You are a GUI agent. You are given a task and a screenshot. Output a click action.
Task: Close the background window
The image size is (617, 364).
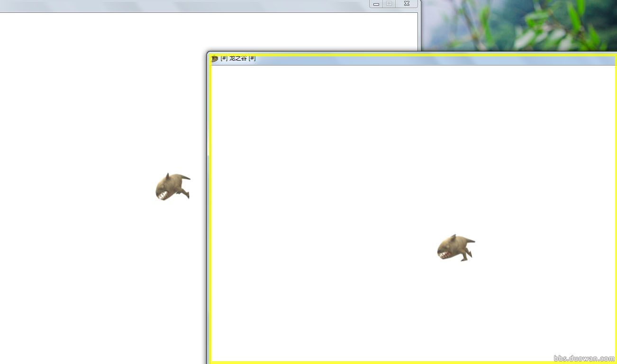407,4
